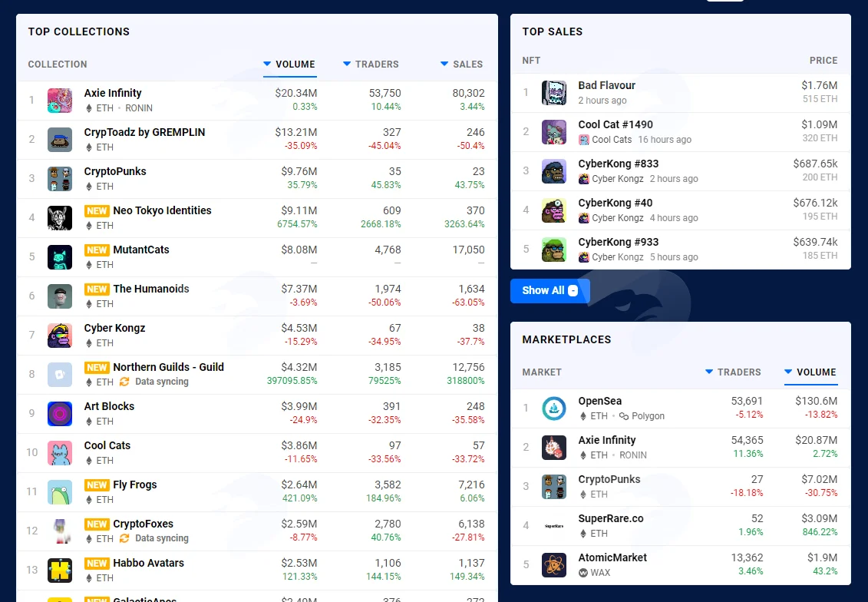Select the Art Blocks circular icon
This screenshot has height=602, width=868.
[x=60, y=414]
